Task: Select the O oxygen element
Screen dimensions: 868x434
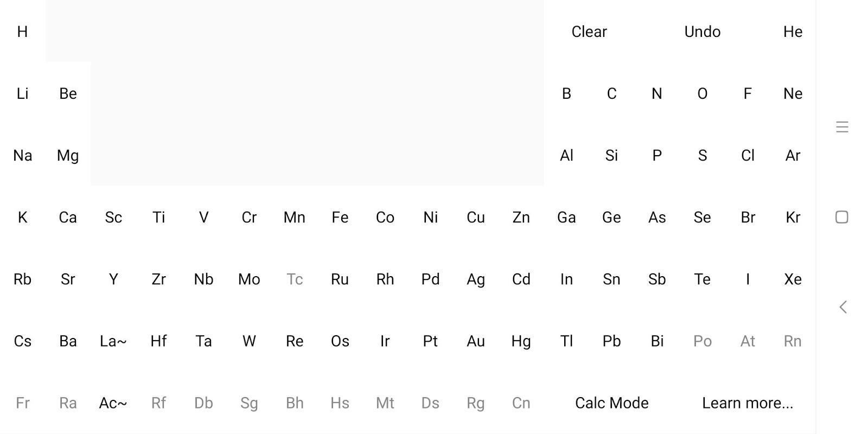Action: (702, 94)
